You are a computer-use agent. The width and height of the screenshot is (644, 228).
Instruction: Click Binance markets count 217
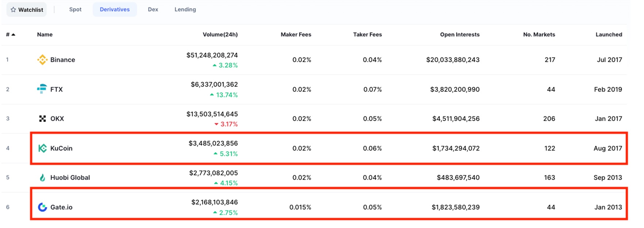550,60
